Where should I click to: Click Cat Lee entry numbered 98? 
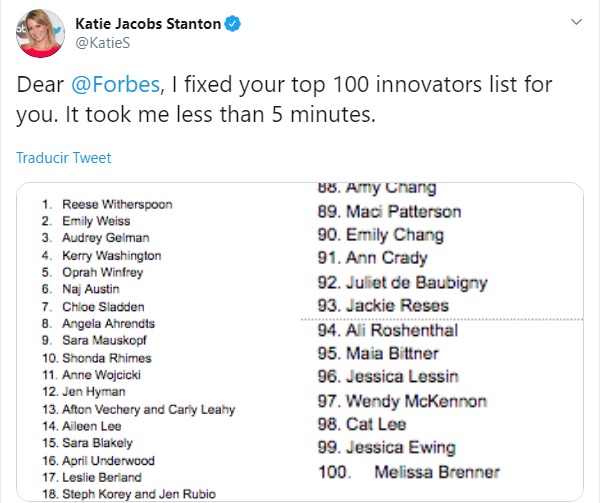click(x=377, y=424)
